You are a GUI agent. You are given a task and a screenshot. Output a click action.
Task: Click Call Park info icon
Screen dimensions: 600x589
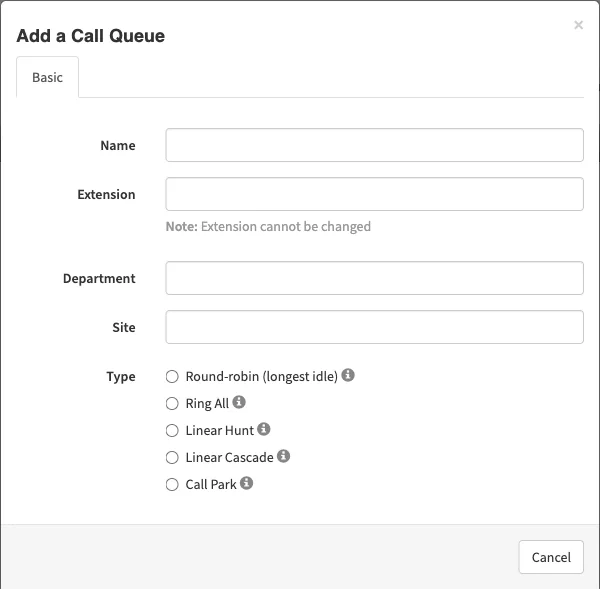click(x=246, y=483)
